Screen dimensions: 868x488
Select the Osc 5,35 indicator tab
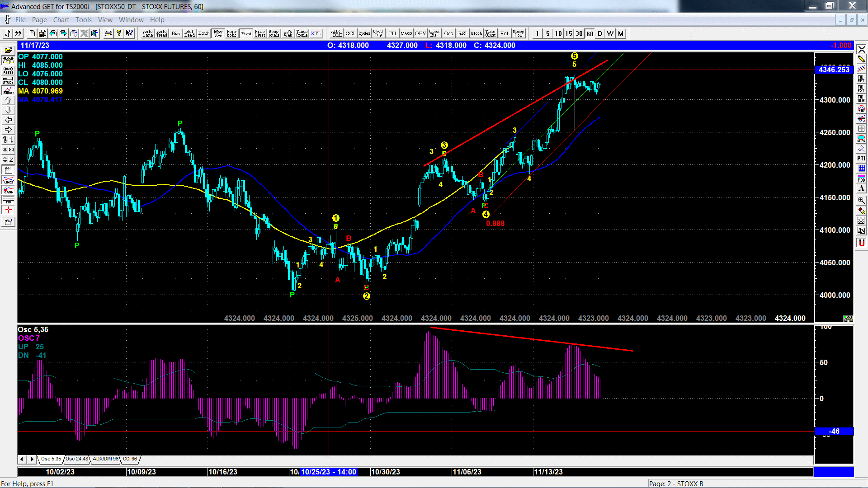[51, 459]
